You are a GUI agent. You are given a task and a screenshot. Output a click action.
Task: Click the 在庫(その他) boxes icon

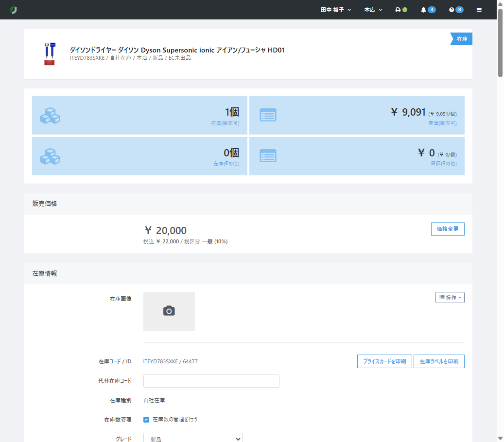(x=50, y=156)
